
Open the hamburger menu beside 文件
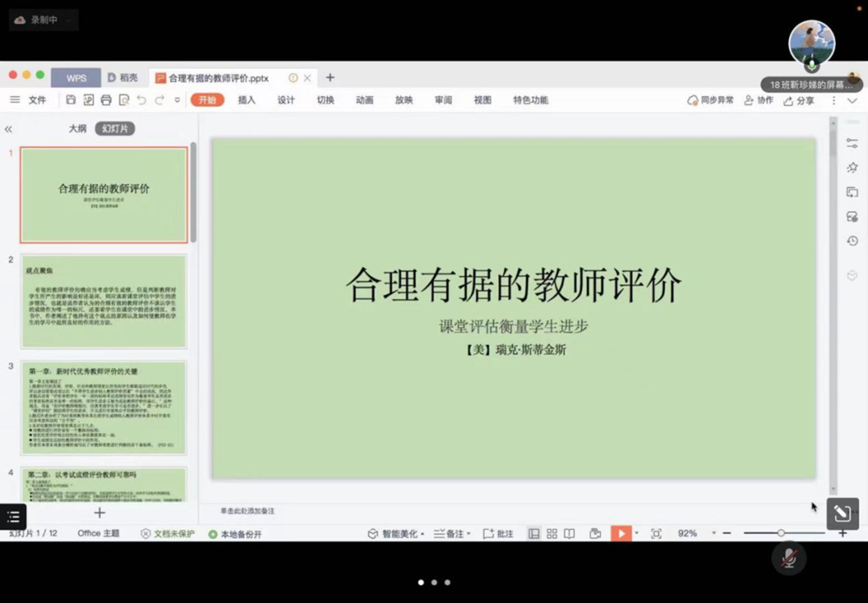click(15, 100)
